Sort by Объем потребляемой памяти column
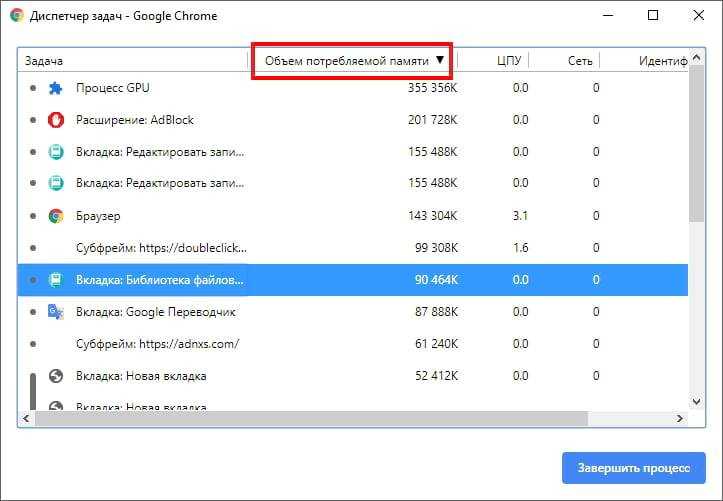The image size is (723, 501). click(353, 60)
